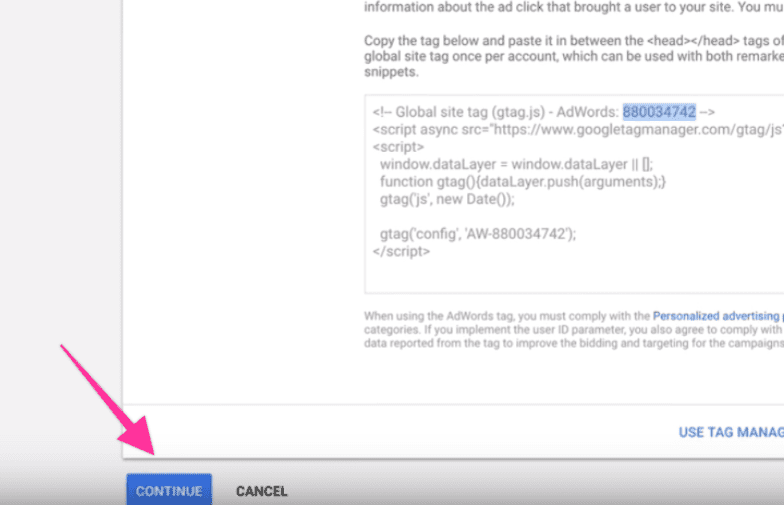Open the Use Tag Manager link
This screenshot has height=505, width=784.
coord(731,432)
